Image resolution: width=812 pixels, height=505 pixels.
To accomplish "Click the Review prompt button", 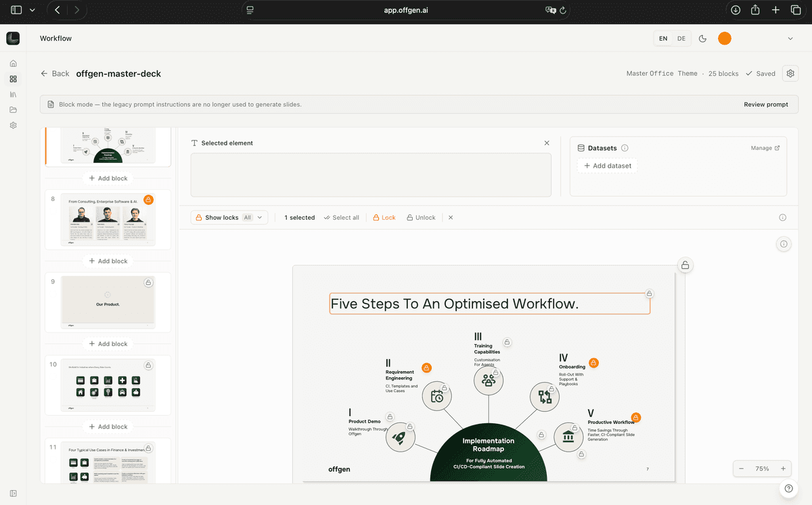I will [x=766, y=104].
